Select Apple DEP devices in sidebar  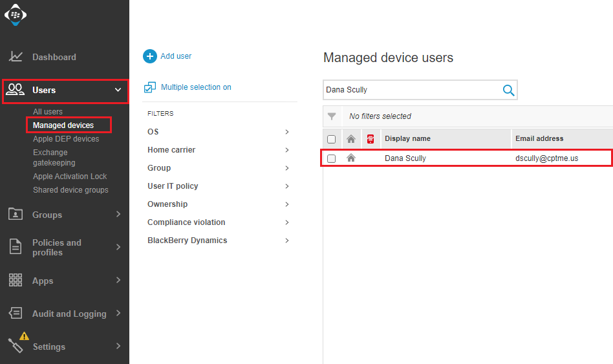coord(66,139)
